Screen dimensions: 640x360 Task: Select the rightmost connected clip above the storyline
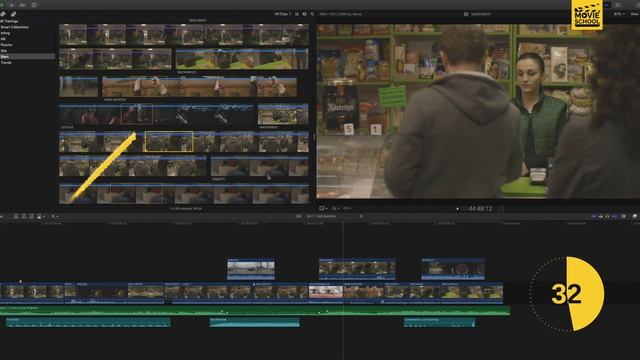(453, 269)
